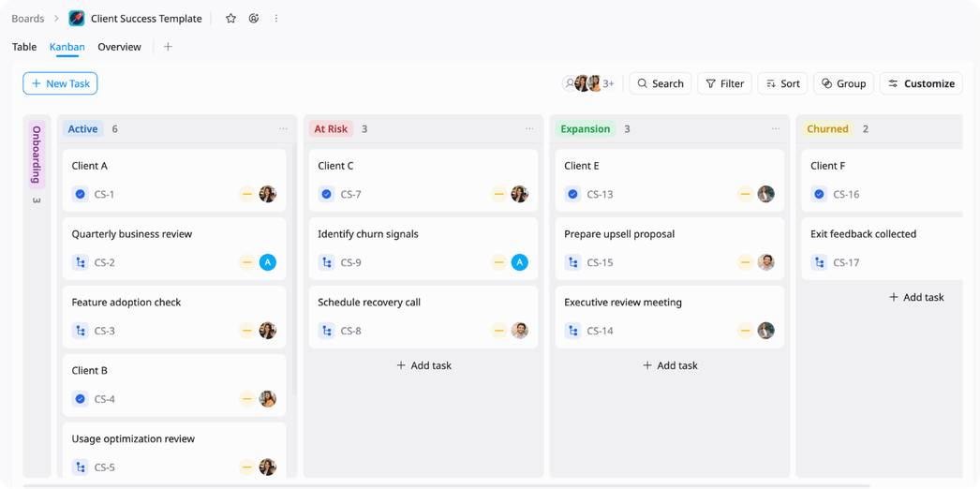Open the Client F card
The width and height of the screenshot is (980, 489).
tap(883, 181)
